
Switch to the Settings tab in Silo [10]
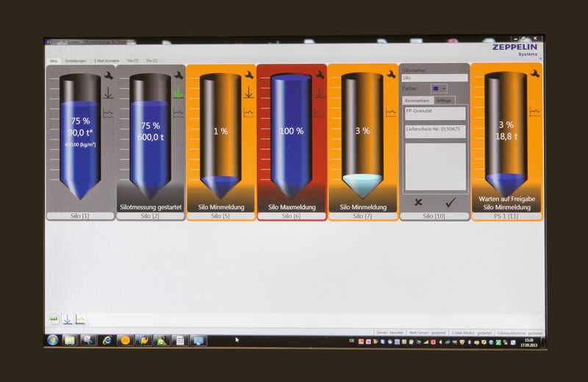tap(444, 101)
